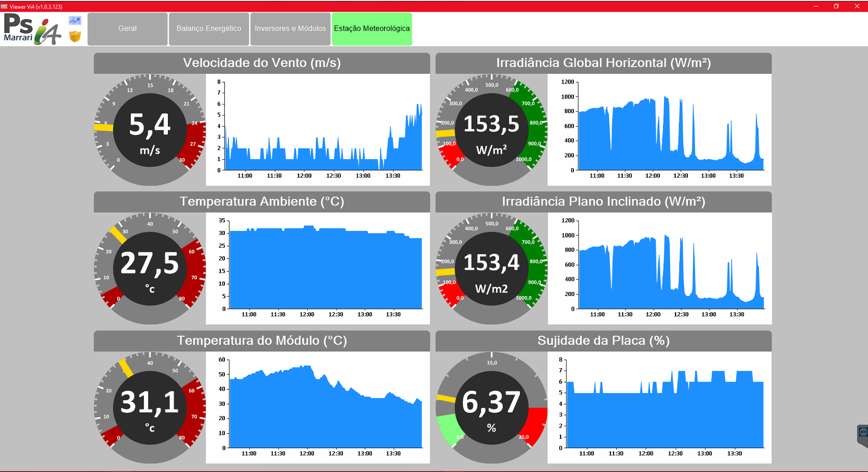Click the Velocidade do Vento chart
This screenshot has width=868, height=472.
(318, 130)
